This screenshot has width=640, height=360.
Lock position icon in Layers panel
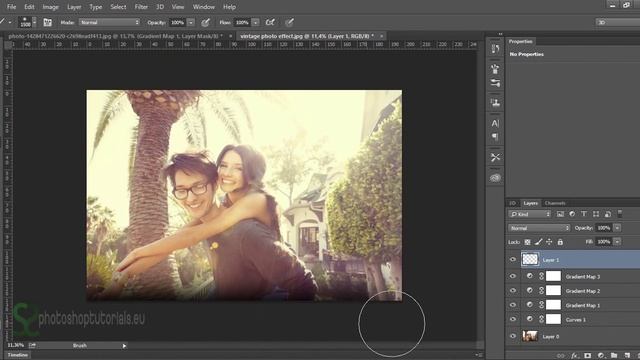pos(549,242)
